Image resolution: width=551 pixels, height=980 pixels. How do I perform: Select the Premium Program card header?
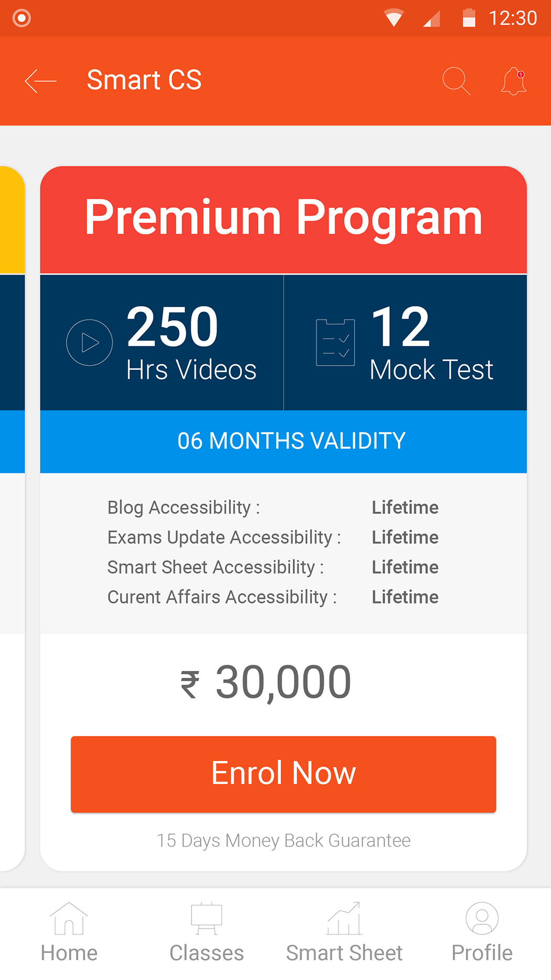283,218
